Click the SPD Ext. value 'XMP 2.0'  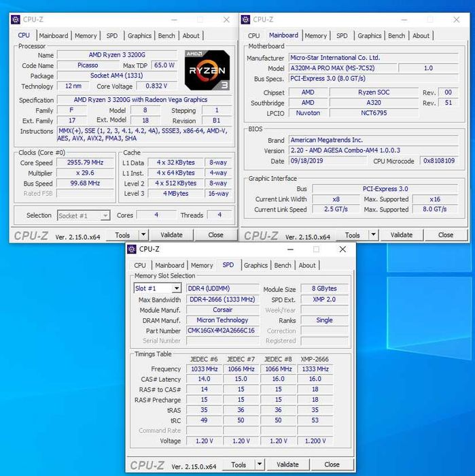324,299
